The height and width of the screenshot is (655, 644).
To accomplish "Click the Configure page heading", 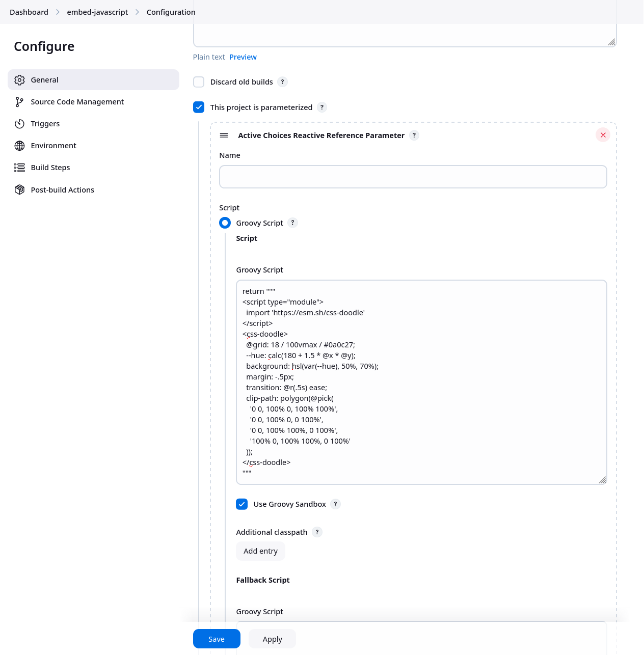I will tap(44, 46).
